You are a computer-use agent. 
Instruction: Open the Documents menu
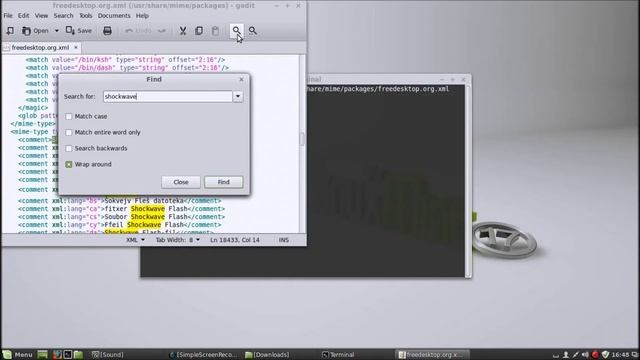click(114, 16)
